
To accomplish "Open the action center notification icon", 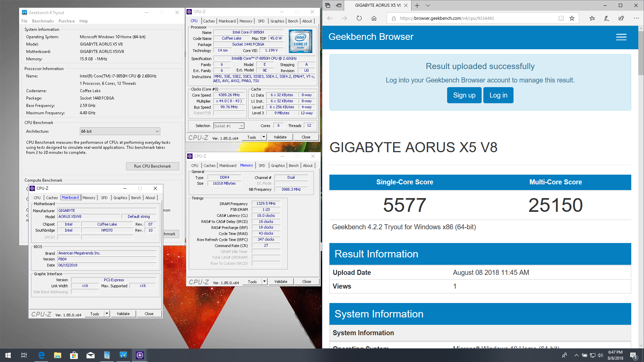I will point(633,355).
